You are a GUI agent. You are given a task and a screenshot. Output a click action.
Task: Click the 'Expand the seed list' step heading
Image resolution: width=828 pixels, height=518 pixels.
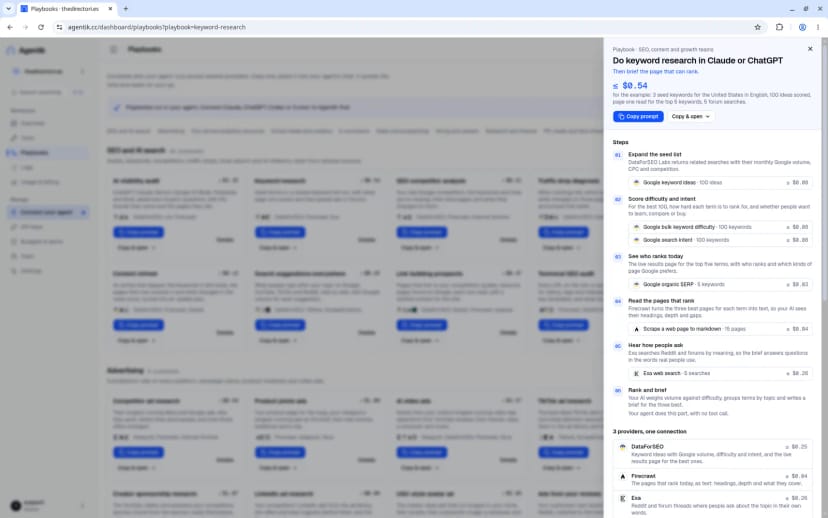pos(655,155)
